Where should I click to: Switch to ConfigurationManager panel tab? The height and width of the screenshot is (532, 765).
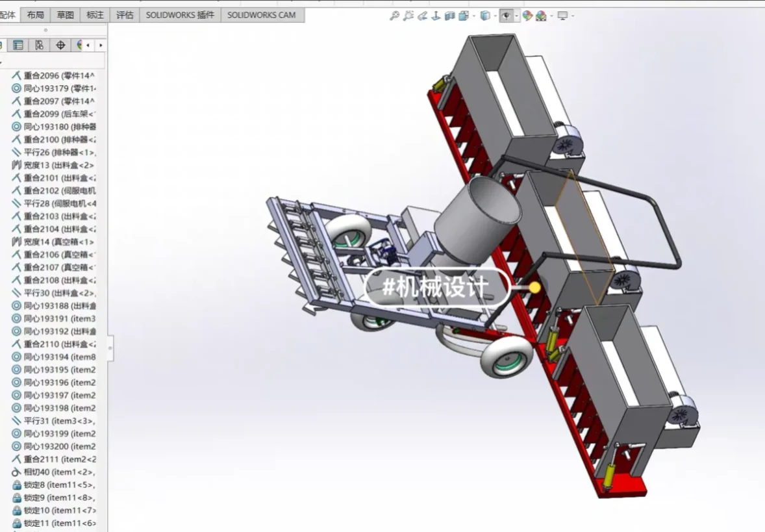(39, 45)
